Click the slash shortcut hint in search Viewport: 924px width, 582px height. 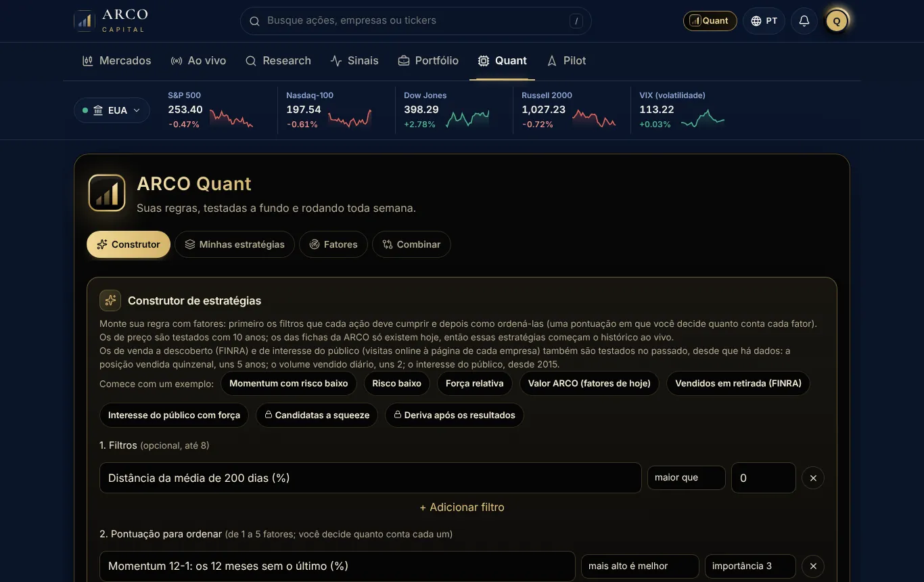click(576, 21)
